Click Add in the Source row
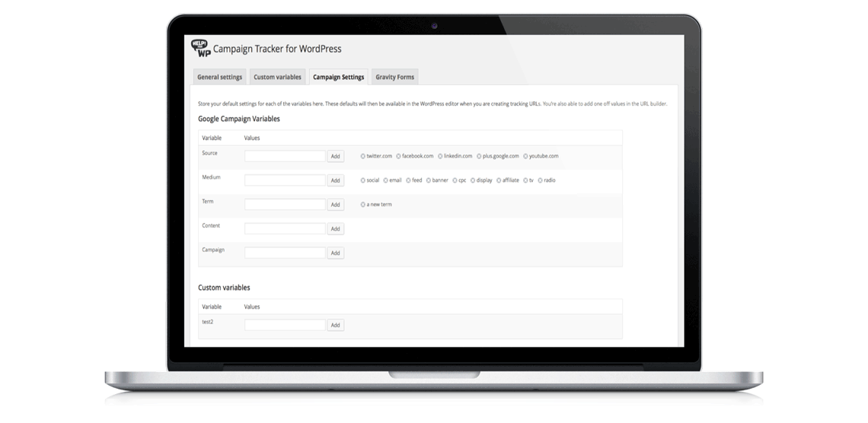This screenshot has height=423, width=868. pos(336,157)
